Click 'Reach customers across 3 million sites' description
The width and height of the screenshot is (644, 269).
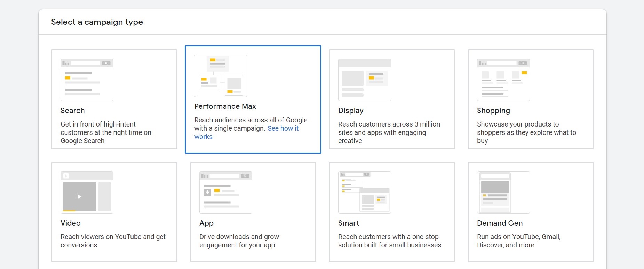point(389,132)
